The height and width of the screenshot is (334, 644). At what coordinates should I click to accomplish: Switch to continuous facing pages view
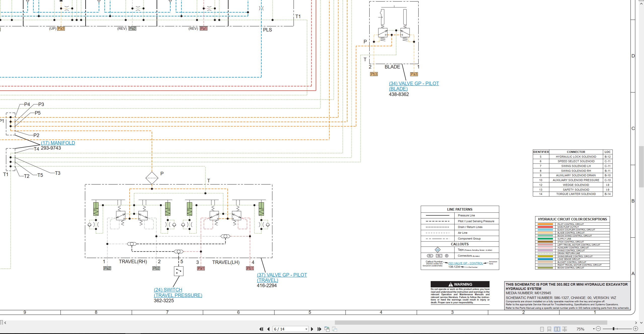565,329
